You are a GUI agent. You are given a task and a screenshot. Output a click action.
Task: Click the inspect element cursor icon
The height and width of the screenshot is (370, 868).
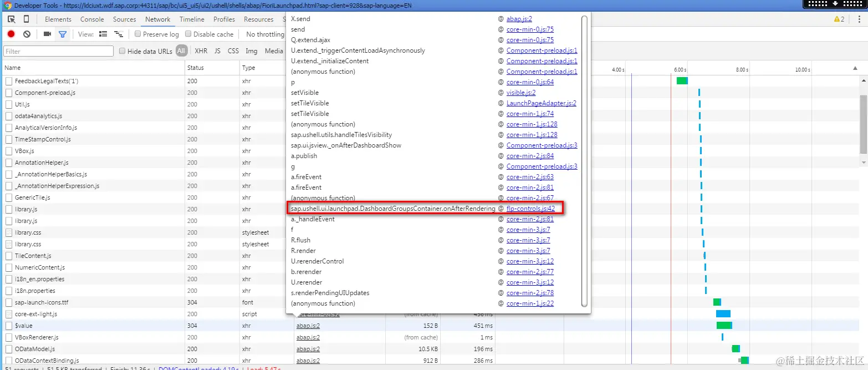tap(12, 19)
